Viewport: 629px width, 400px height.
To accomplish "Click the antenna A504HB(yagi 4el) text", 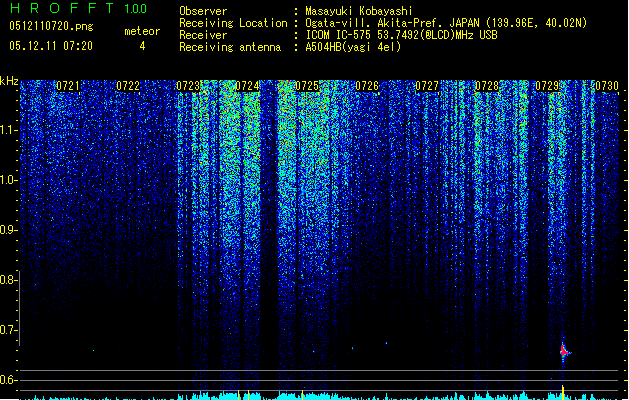I will 353,47.
